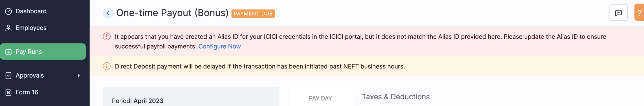
Task: Click the Dashboard gauge icon
Action: pos(9,11)
